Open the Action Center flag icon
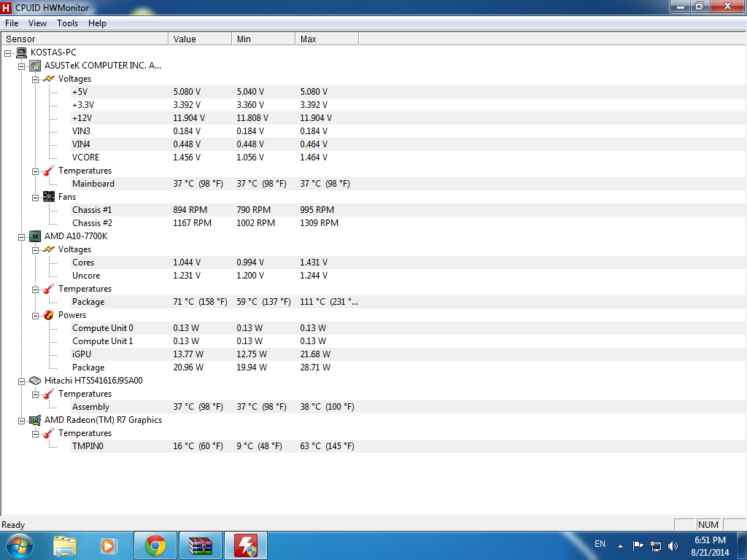 638,545
